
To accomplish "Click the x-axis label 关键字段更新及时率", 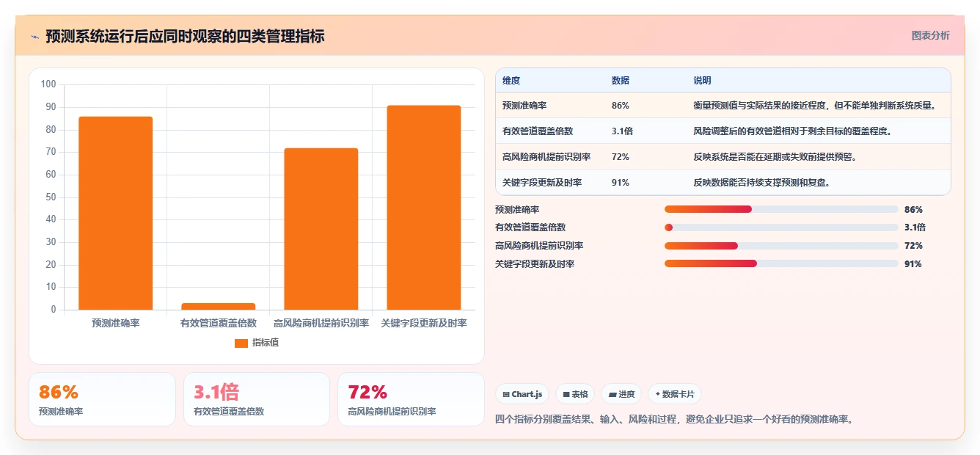I will point(424,323).
